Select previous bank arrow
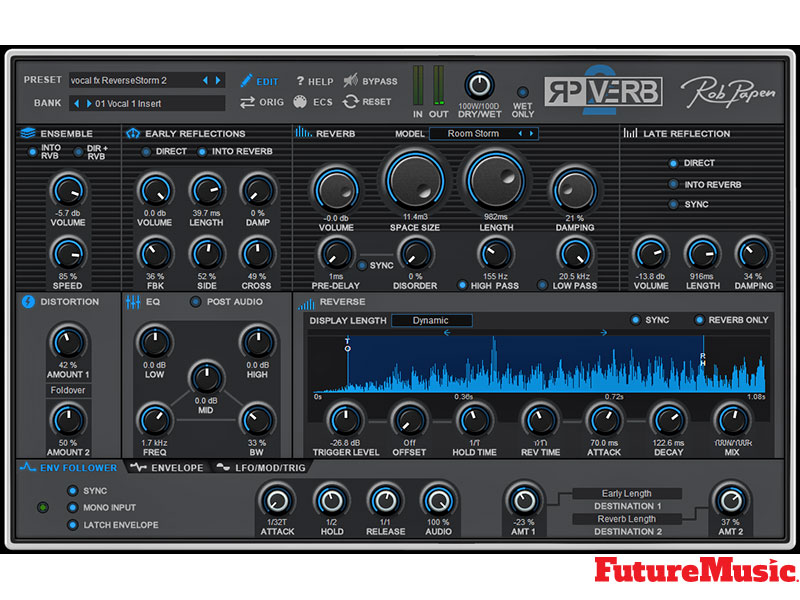 (x=77, y=104)
